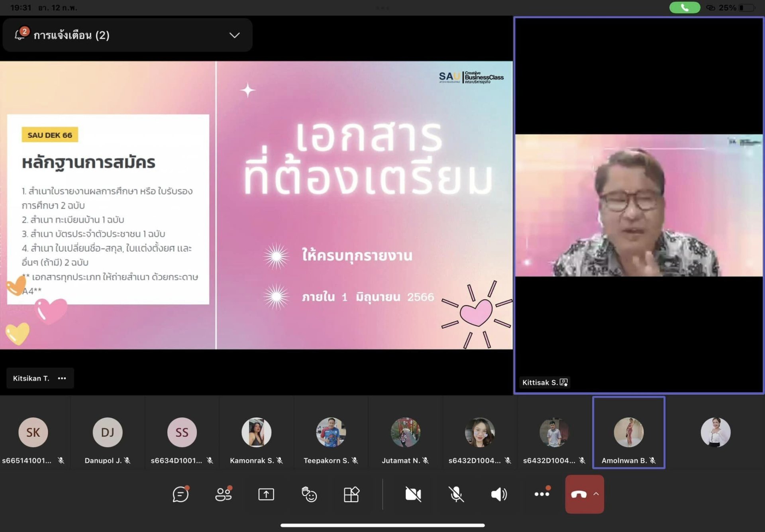Click the Teepakorn S. name label

(326, 460)
